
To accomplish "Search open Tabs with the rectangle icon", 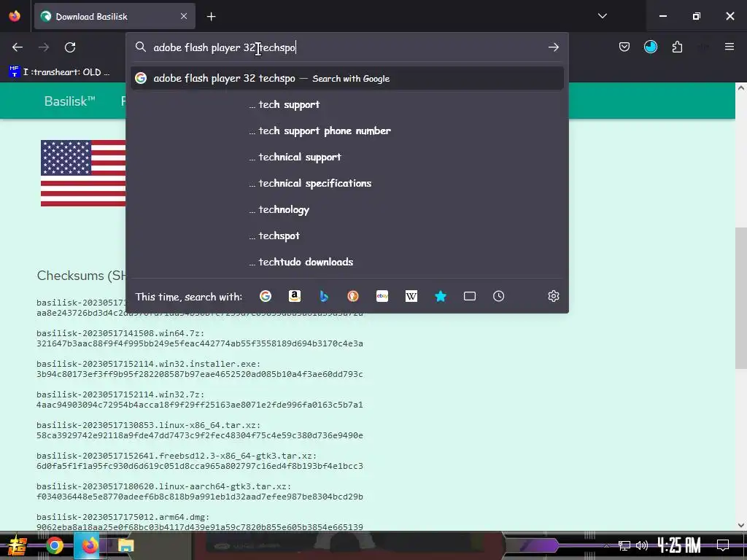I will pos(469,296).
